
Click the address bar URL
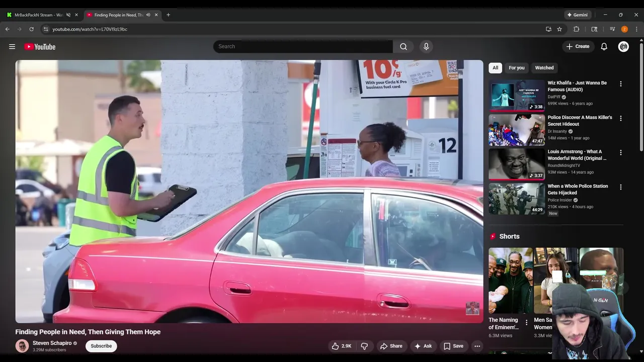(90, 29)
